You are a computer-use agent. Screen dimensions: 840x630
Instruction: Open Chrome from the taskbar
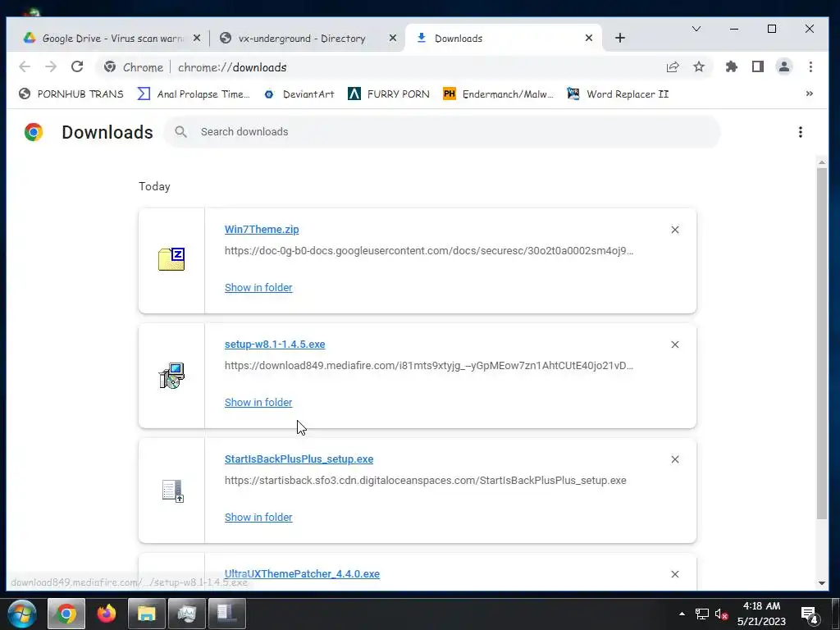click(66, 614)
